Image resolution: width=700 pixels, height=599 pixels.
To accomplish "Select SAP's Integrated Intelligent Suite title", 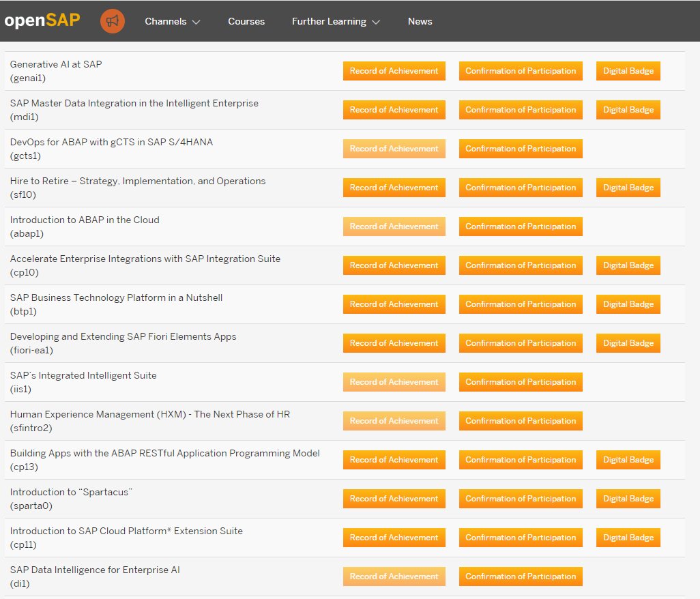I will (x=83, y=375).
